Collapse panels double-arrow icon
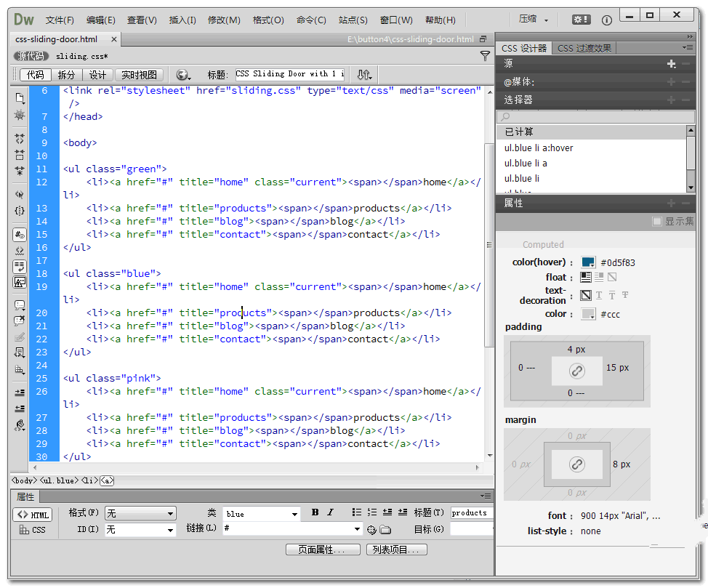Viewport: 708px width, 588px height. [x=690, y=36]
